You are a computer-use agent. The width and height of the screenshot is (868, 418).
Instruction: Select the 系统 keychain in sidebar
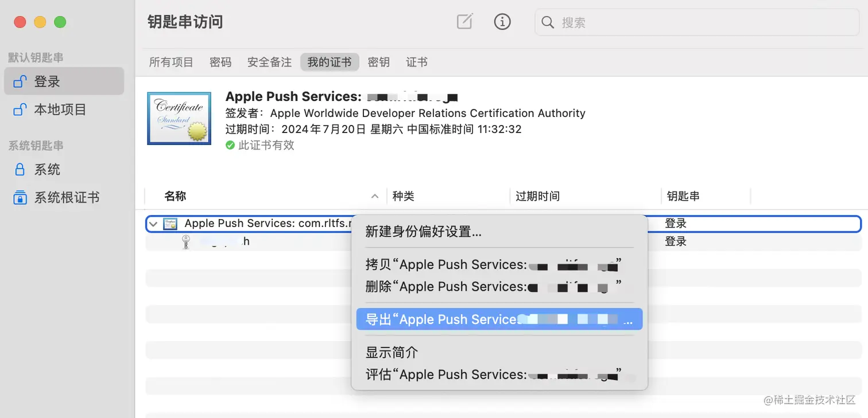(64, 170)
